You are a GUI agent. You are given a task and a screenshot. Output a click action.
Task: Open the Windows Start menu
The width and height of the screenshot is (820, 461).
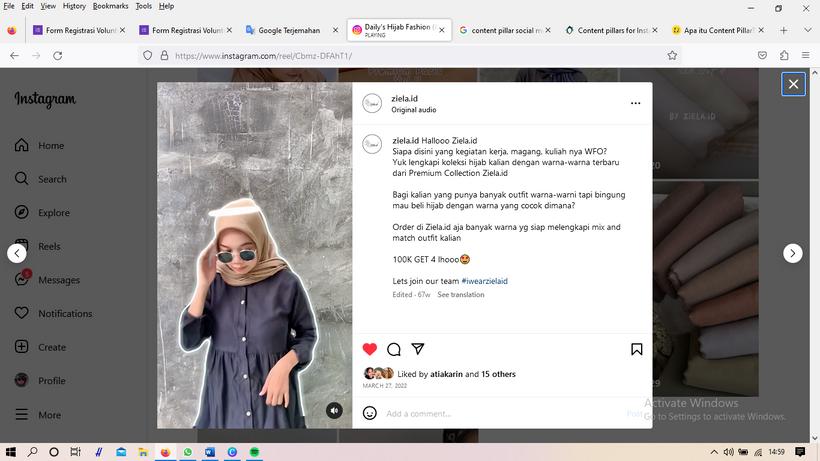(x=10, y=452)
